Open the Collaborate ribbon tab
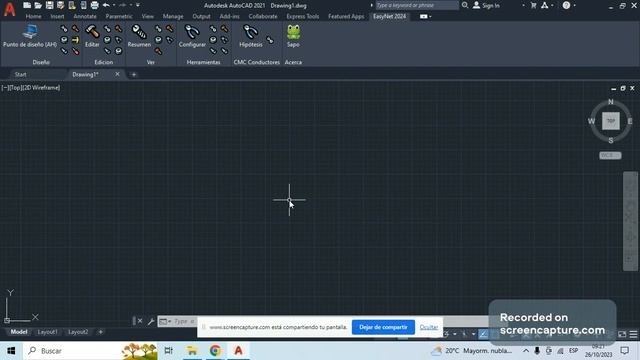 coord(263,16)
